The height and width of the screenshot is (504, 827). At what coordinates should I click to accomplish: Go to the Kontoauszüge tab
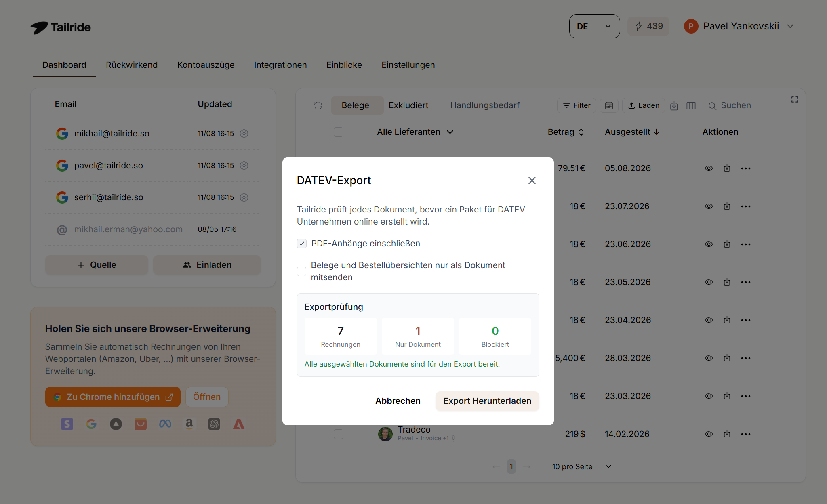[x=206, y=65]
